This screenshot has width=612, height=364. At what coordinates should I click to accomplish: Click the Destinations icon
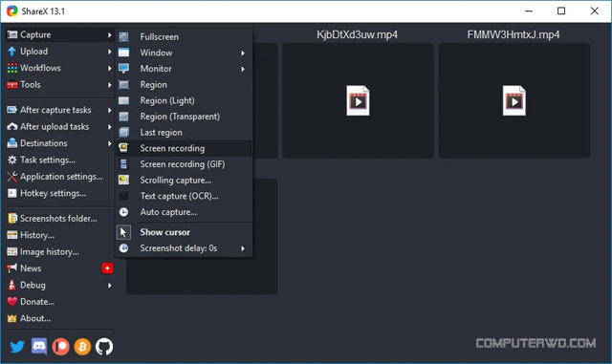[x=12, y=143]
